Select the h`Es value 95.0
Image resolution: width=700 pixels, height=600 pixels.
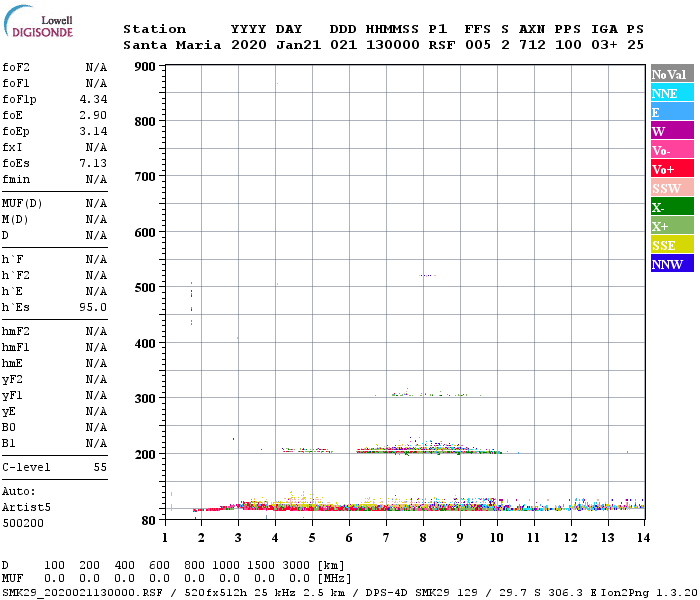point(93,307)
